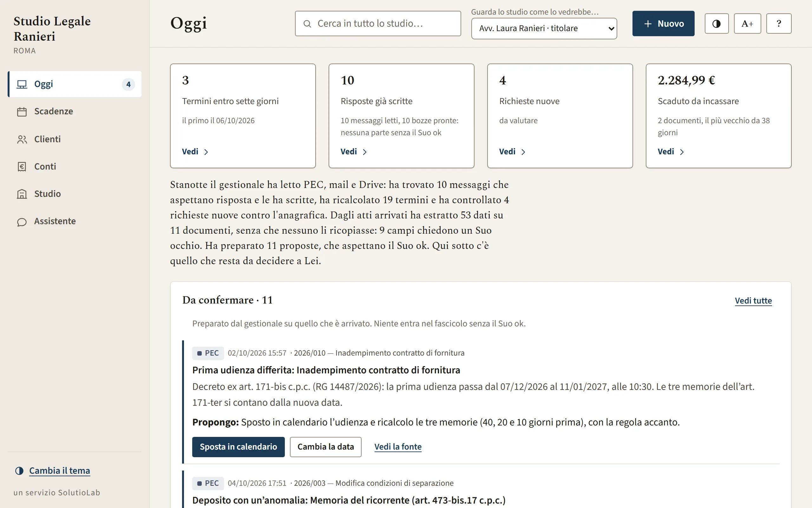Click the heading 'Deposito con un'anomalia: Memoria del ricorrente'
812x508 pixels.
point(349,500)
